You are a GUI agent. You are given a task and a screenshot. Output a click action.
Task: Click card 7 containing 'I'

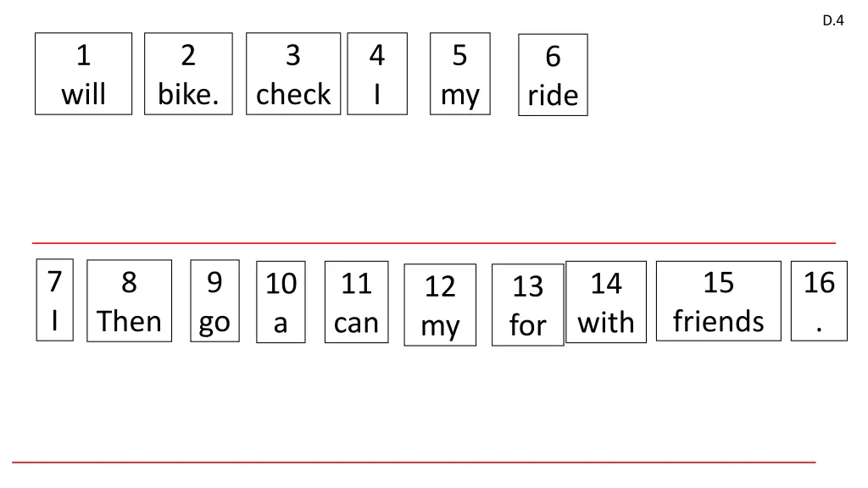pos(54,299)
